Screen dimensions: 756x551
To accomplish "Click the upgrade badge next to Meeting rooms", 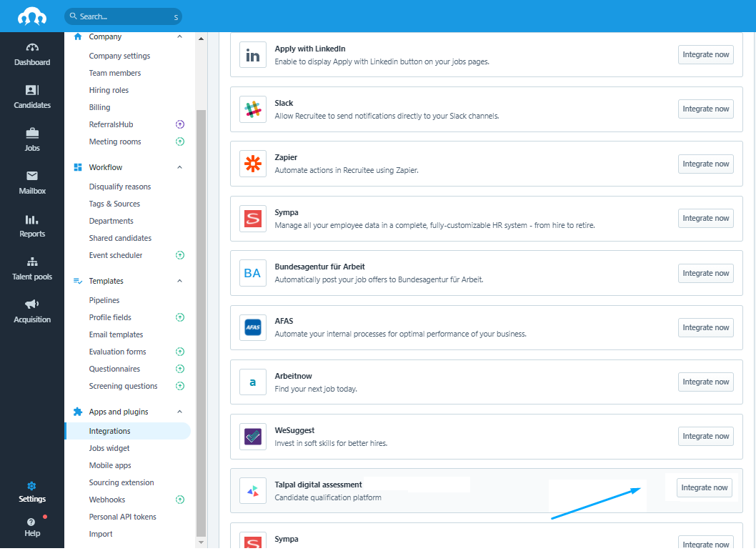I will (180, 142).
